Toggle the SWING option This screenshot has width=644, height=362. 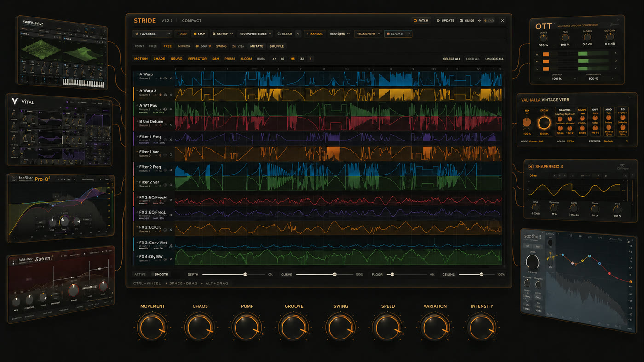(x=221, y=46)
